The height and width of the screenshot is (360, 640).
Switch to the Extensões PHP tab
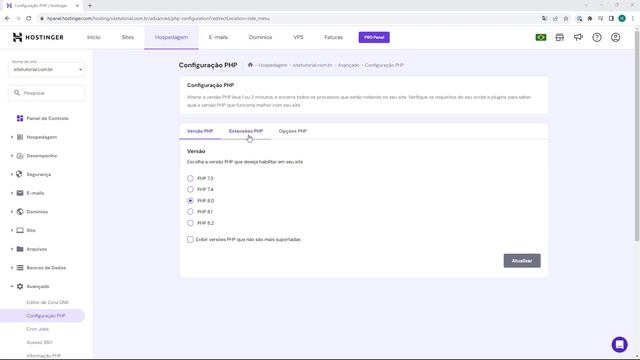(x=246, y=131)
